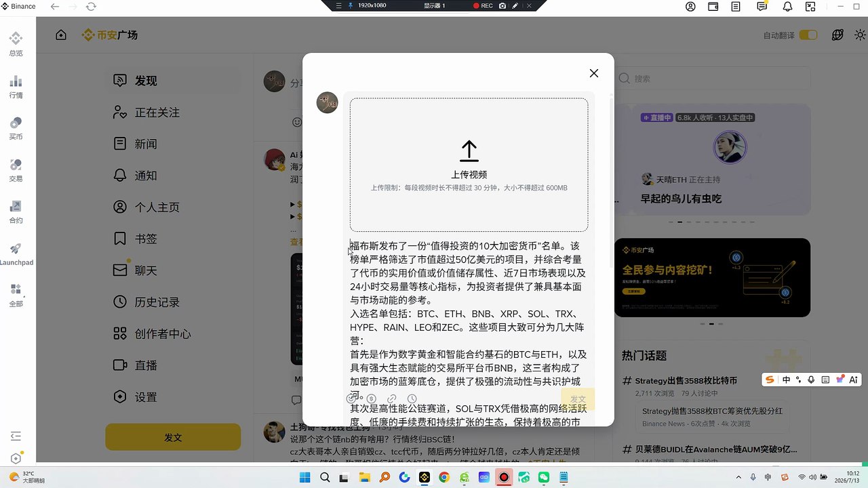Open WeChat from the taskbar
868x488 pixels.
pos(543,477)
